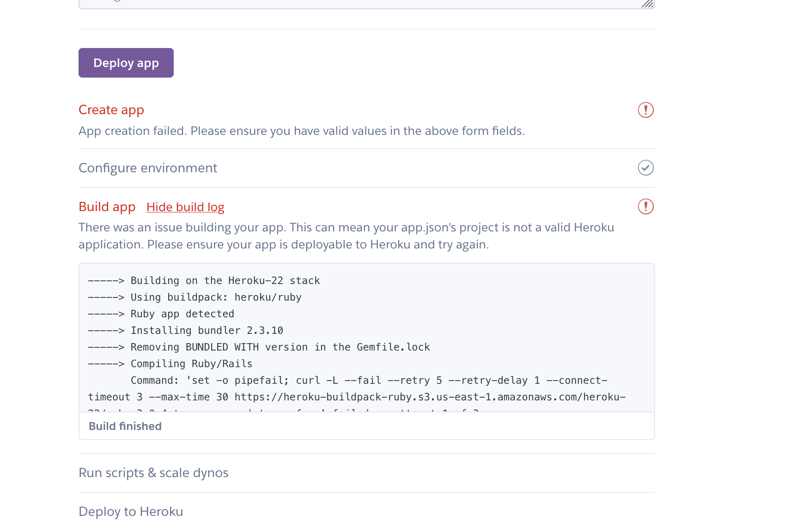
Task: Select the Compiling Ruby/Rails log line
Action: pos(170,363)
